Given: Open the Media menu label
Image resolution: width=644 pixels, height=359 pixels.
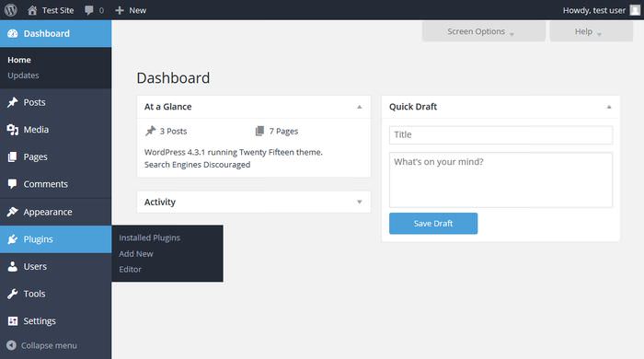Looking at the screenshot, I should [36, 130].
